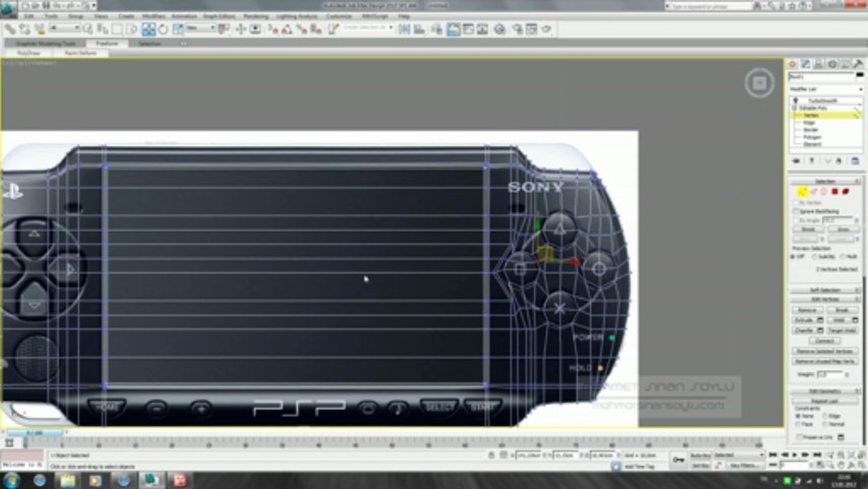Select the Border sub-object icon in Selection rollout

(x=824, y=192)
